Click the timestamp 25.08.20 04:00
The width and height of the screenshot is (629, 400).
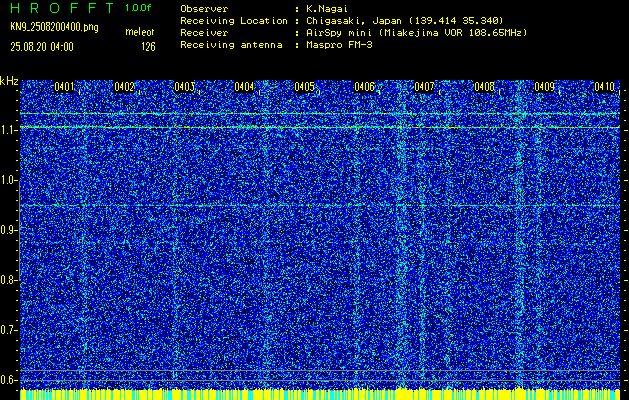[42, 47]
